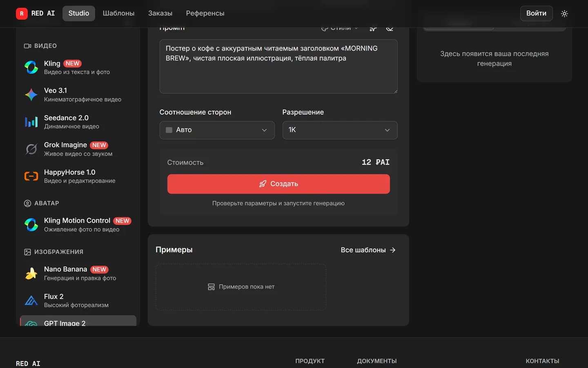
Task: Open the Соотношение сторон dropdown
Action: point(217,130)
